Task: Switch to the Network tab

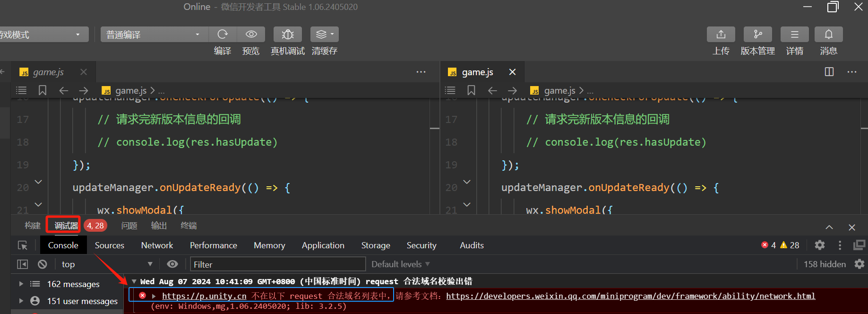Action: (x=157, y=245)
